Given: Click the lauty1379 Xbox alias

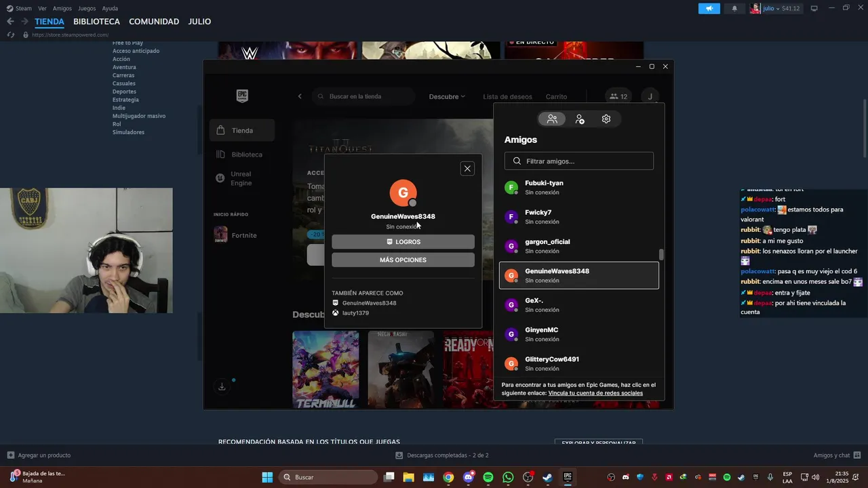Looking at the screenshot, I should click(x=355, y=313).
